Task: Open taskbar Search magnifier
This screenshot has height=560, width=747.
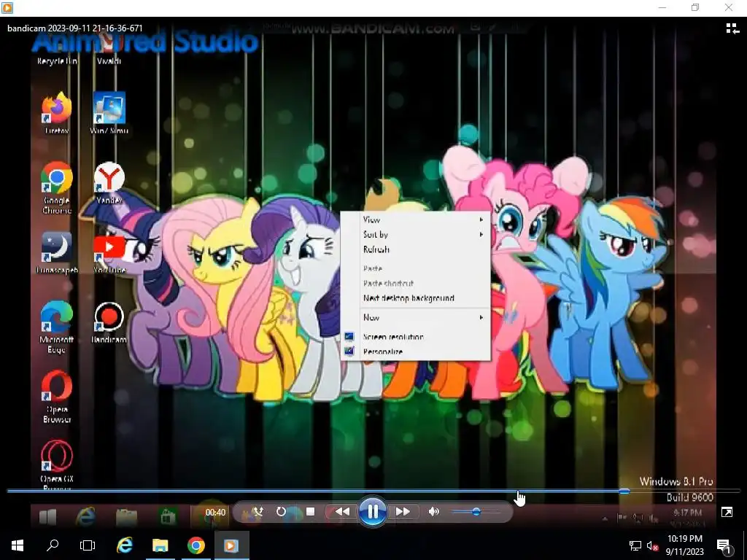Action: click(53, 545)
